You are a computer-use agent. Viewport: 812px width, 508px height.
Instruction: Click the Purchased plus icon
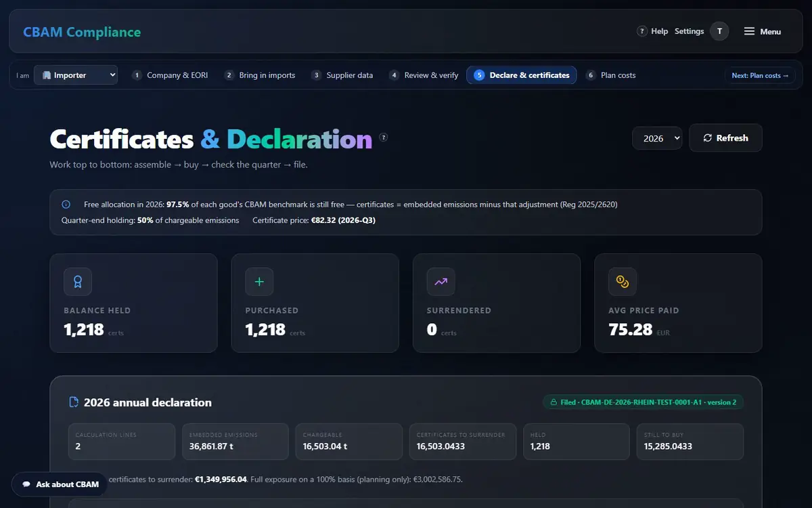pyautogui.click(x=259, y=282)
